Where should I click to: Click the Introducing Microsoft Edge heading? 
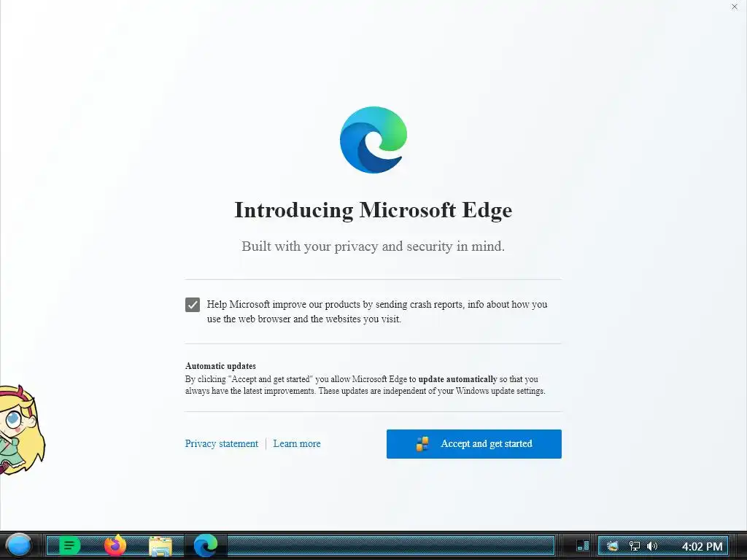pyautogui.click(x=373, y=210)
